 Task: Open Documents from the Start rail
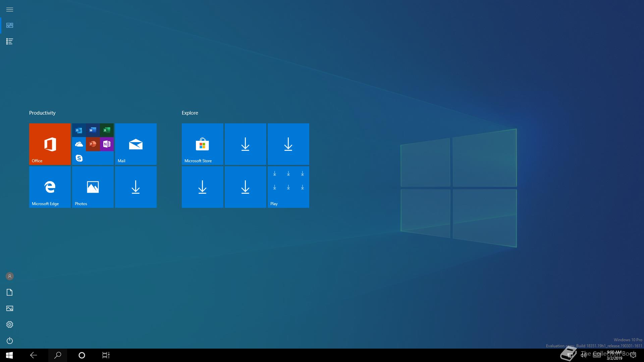tap(10, 292)
